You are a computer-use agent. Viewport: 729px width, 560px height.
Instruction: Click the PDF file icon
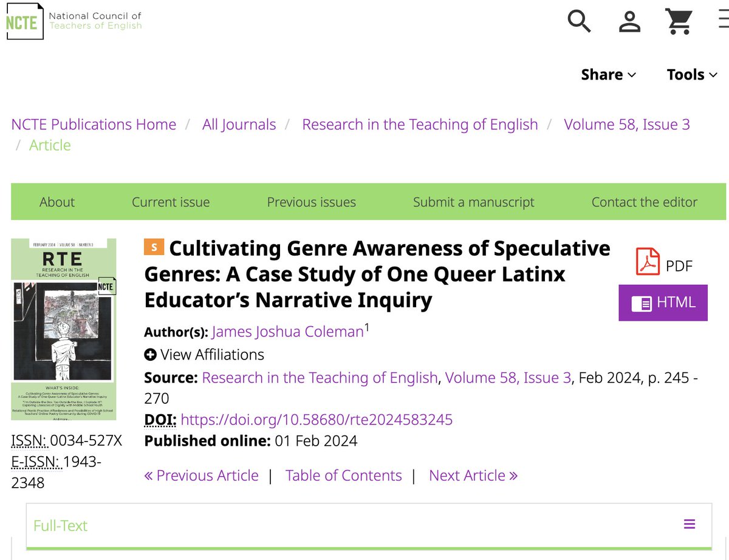(x=648, y=262)
